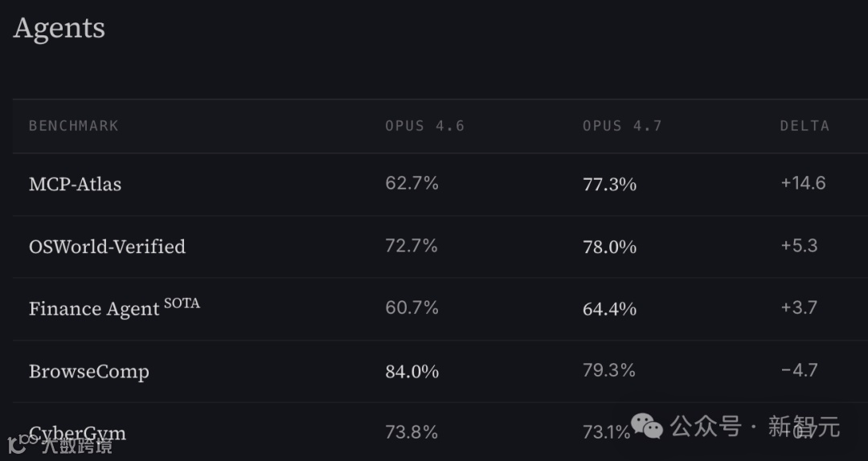
Task: Click the DELTA column header
Action: coord(805,126)
